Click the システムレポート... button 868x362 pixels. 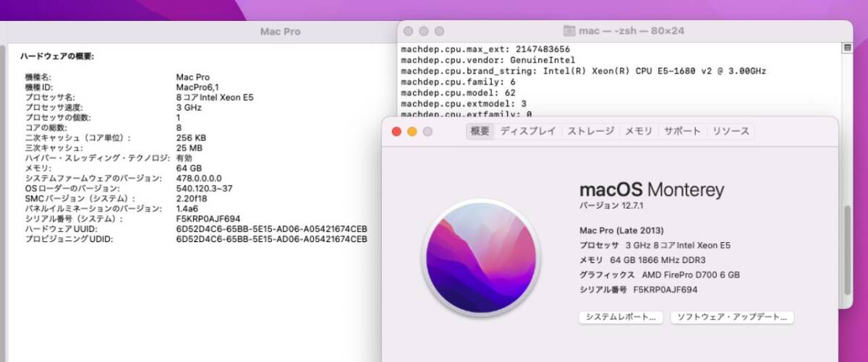pyautogui.click(x=621, y=317)
